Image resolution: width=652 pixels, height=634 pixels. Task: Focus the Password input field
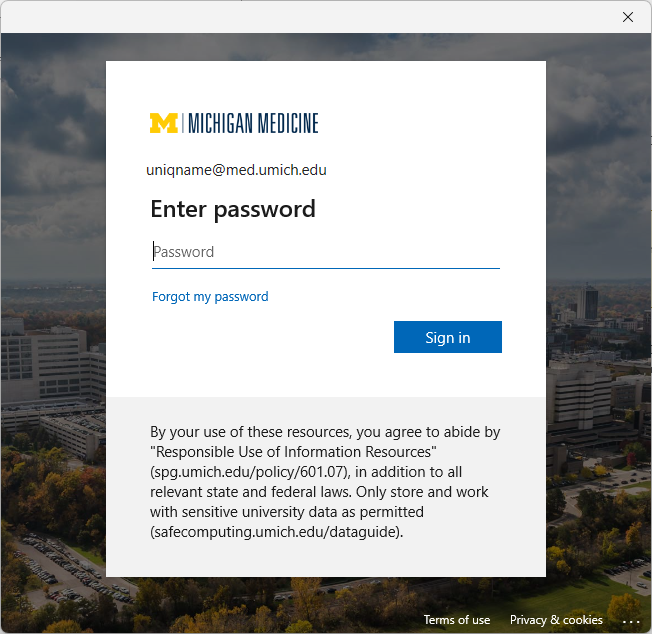pyautogui.click(x=325, y=252)
